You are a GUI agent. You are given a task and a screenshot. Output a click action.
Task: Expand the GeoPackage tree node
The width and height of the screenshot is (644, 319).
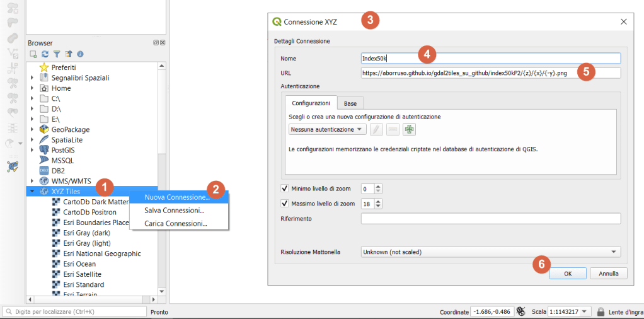(x=32, y=129)
